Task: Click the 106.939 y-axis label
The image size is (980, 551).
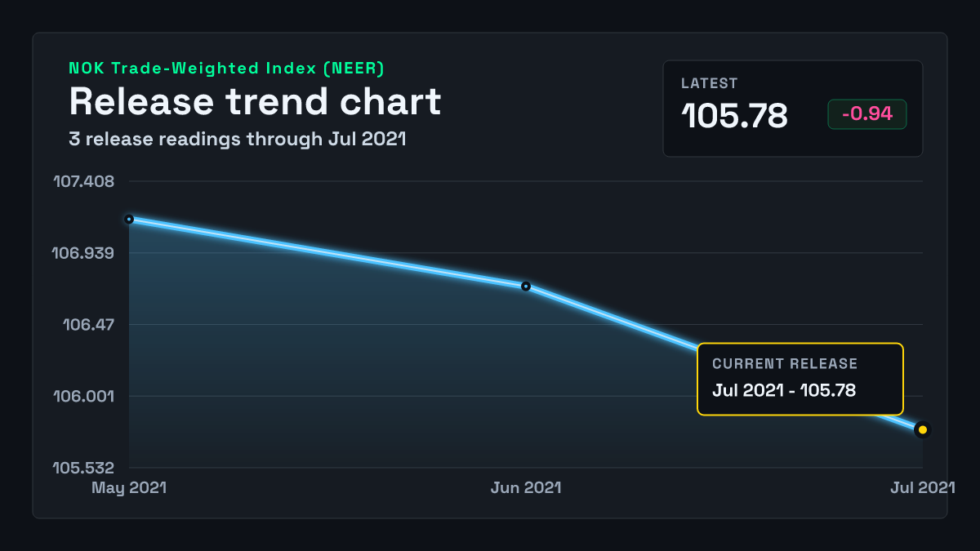Action: [83, 253]
